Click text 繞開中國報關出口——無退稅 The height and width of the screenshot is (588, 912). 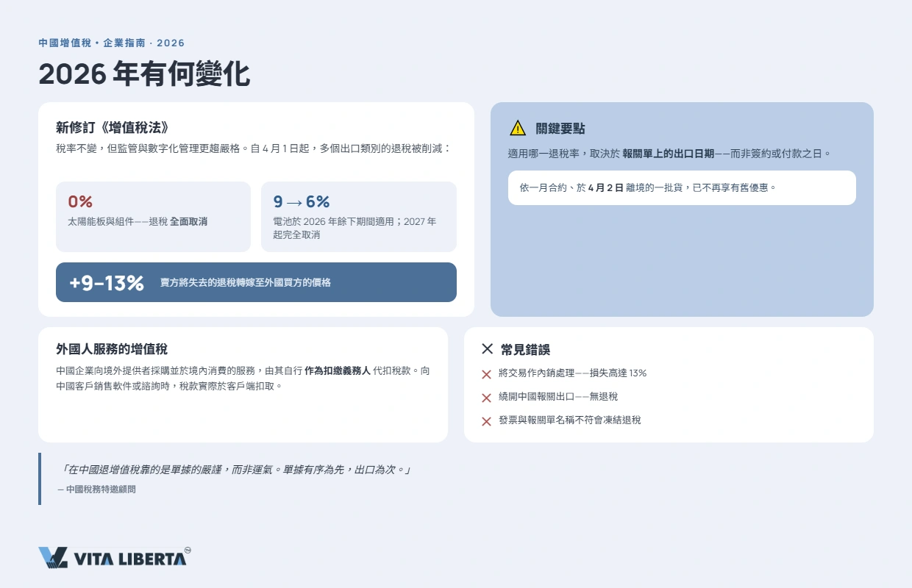point(558,397)
